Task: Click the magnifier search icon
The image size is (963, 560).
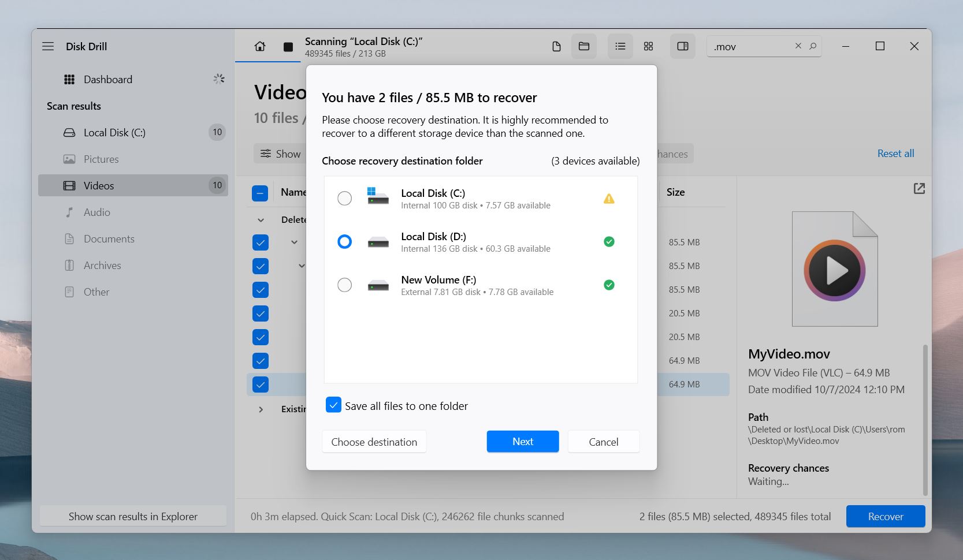Action: [813, 46]
